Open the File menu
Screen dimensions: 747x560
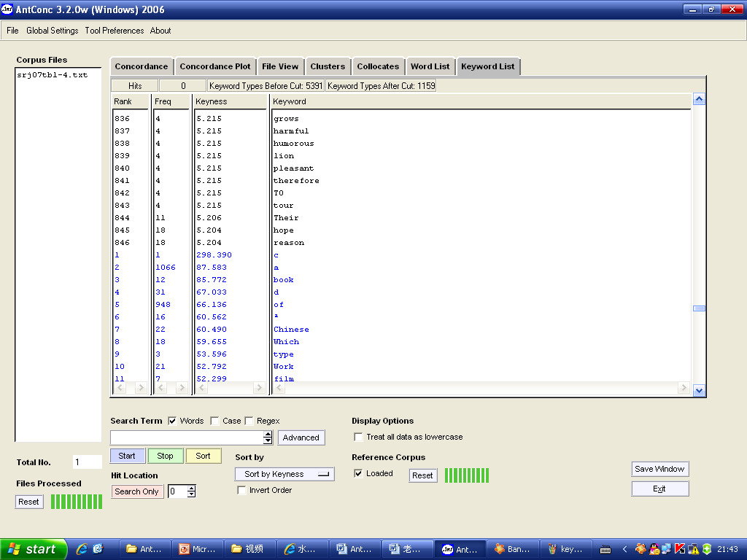(x=12, y=31)
